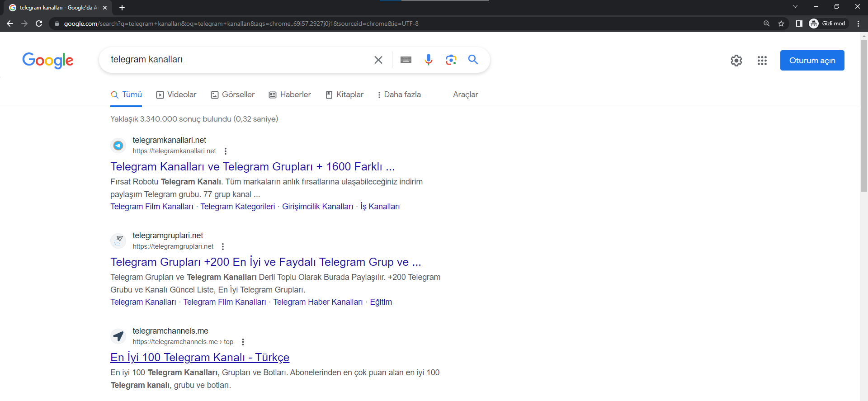Submit search with the magnifier button

(473, 60)
